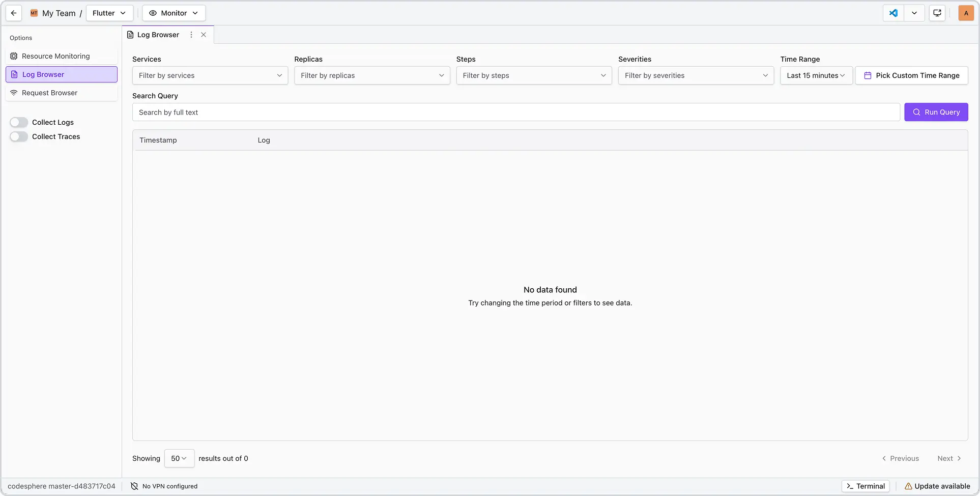Click the My Team workspace avatar badge
Screen dimensions: 980x496
[34, 13]
